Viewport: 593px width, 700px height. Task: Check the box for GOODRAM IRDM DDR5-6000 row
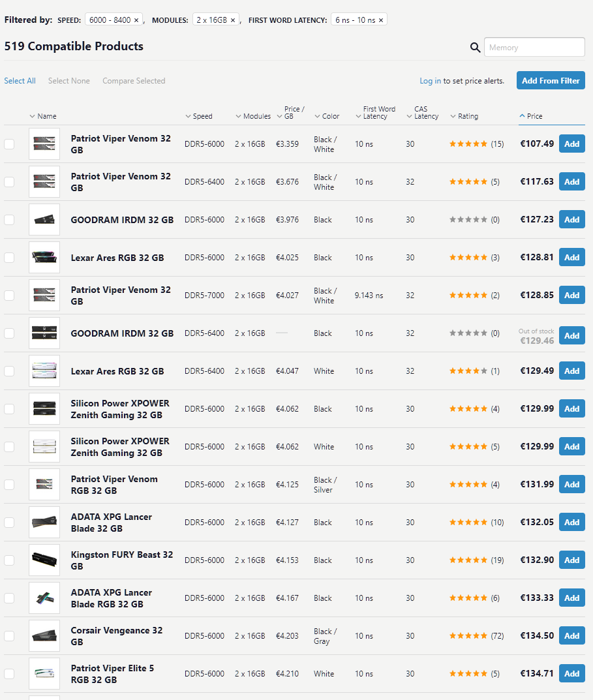pos(9,220)
